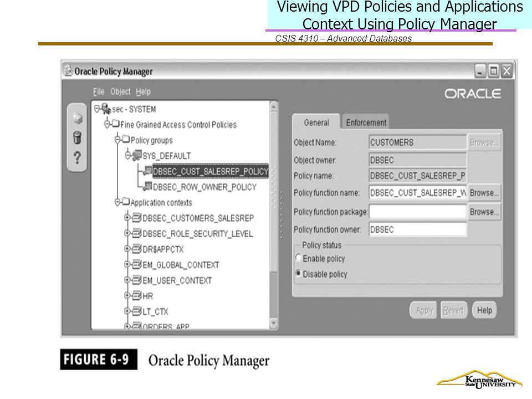532x399 pixels.
Task: Click the Application contexts folder icon
Action: point(126,202)
